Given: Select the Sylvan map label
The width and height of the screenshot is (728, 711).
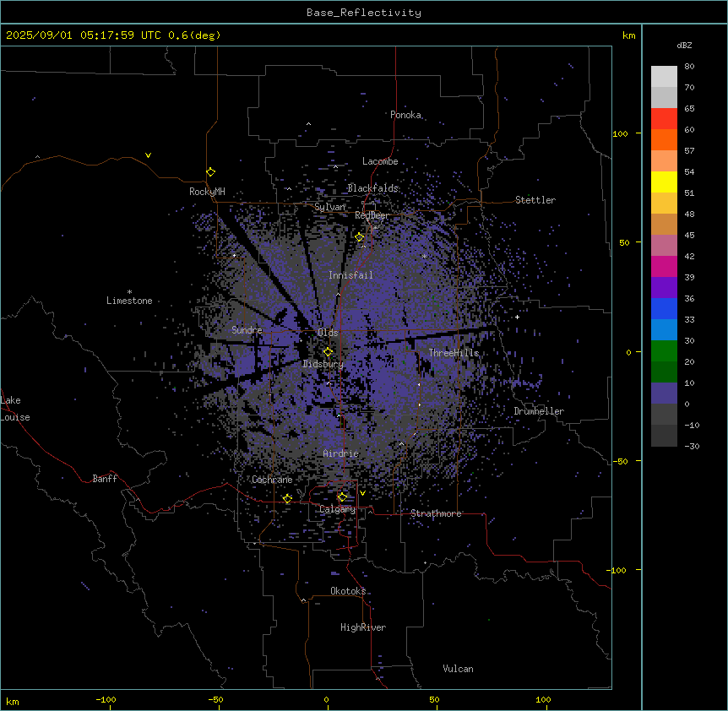Looking at the screenshot, I should point(329,207).
